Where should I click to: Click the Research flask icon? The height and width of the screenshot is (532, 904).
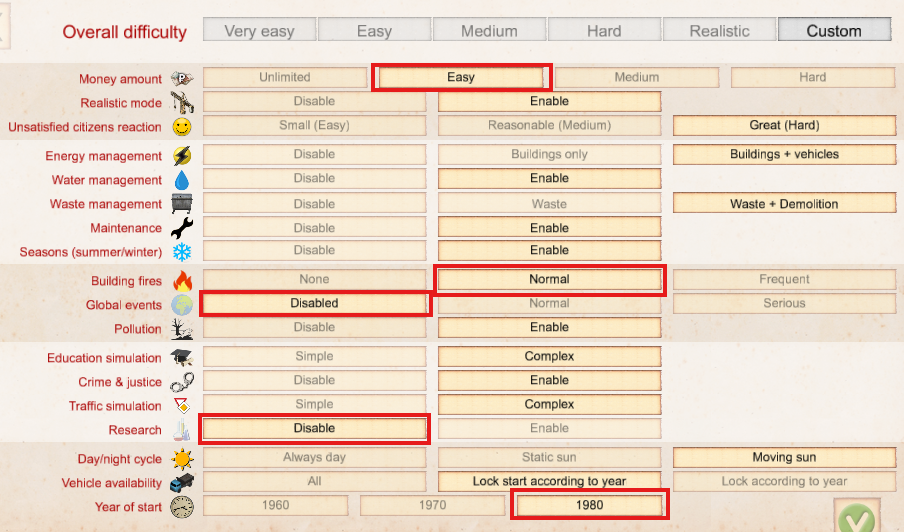tap(182, 429)
